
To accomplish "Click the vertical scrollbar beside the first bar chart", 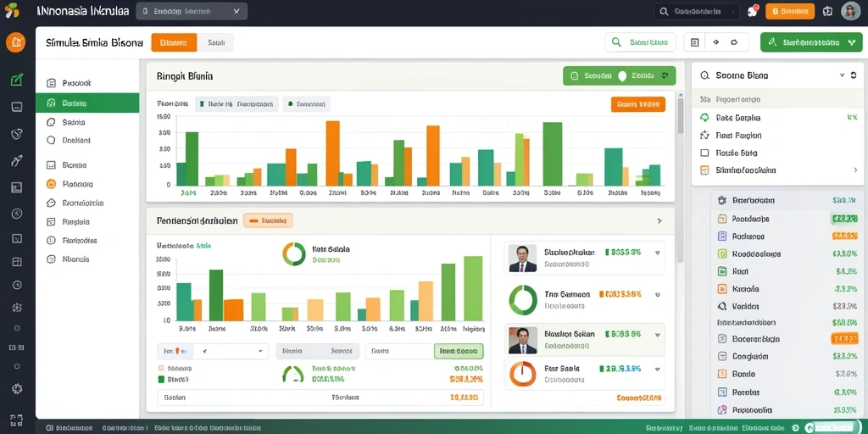I will (x=681, y=116).
